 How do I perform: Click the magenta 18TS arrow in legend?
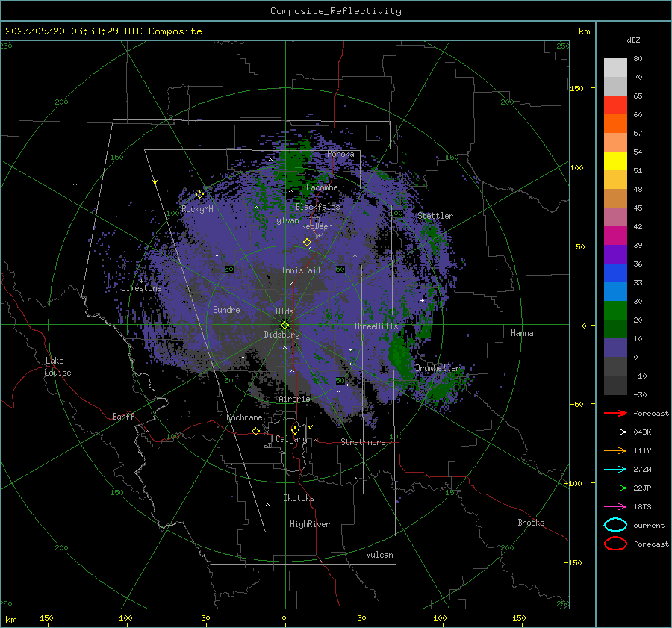point(615,506)
